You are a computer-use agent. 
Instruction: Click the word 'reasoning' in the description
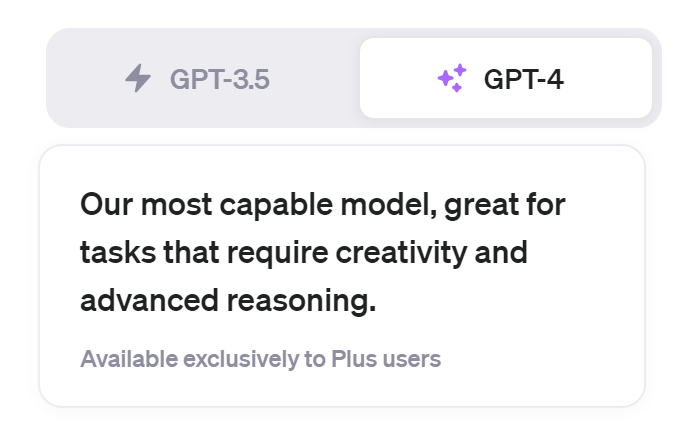301,300
